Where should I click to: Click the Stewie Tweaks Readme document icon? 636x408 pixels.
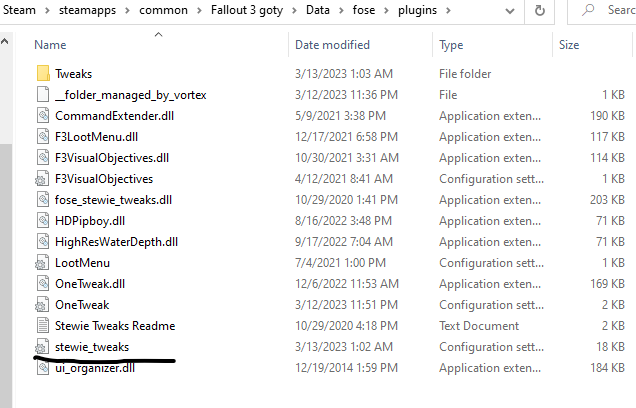coord(42,326)
